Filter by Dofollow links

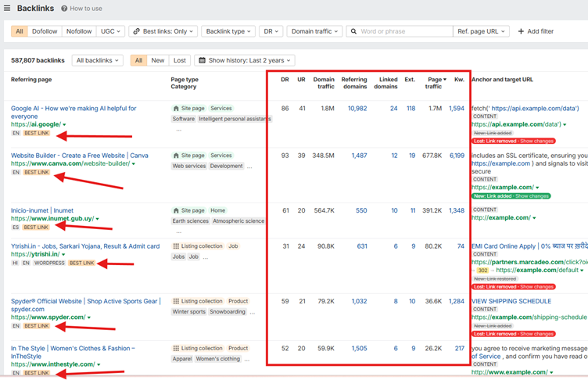click(45, 31)
